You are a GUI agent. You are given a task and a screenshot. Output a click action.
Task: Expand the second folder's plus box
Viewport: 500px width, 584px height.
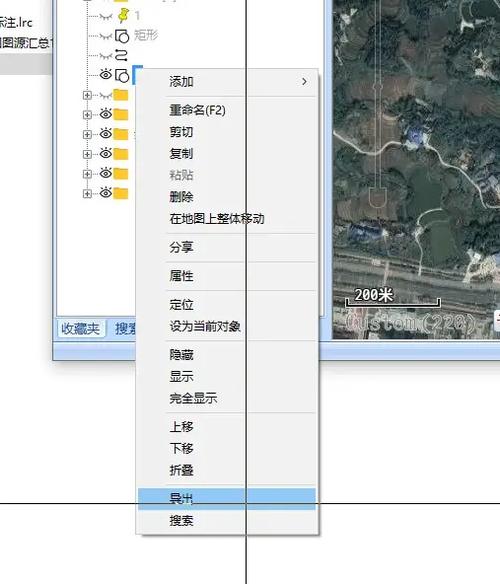(87, 114)
